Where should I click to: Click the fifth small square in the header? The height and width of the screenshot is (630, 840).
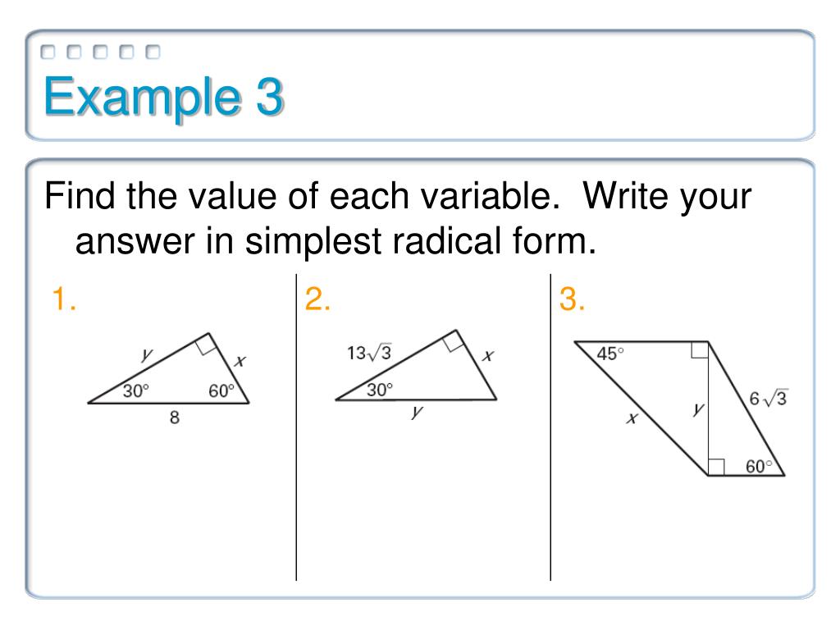[x=153, y=52]
